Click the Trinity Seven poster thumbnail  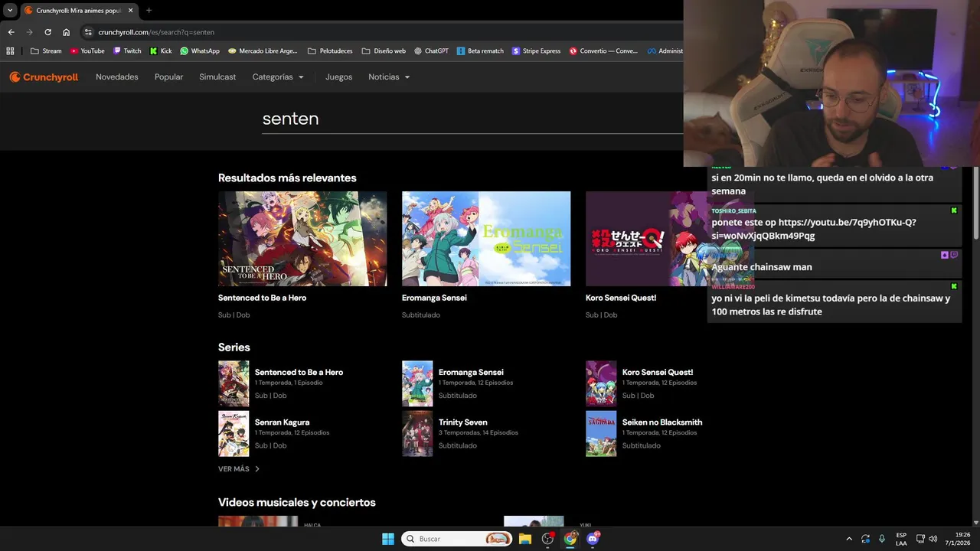tap(417, 434)
